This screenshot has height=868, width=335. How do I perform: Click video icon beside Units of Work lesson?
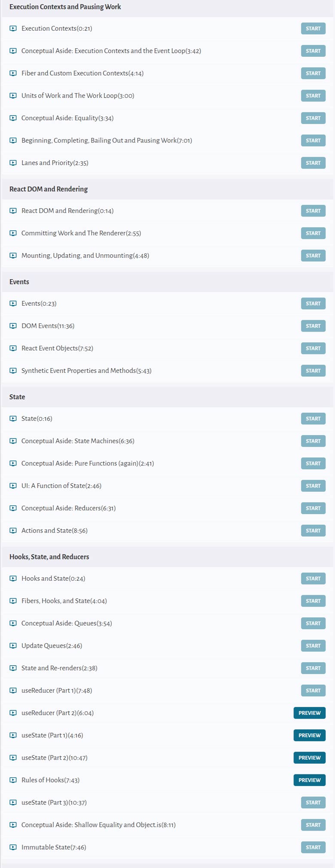pyautogui.click(x=13, y=95)
